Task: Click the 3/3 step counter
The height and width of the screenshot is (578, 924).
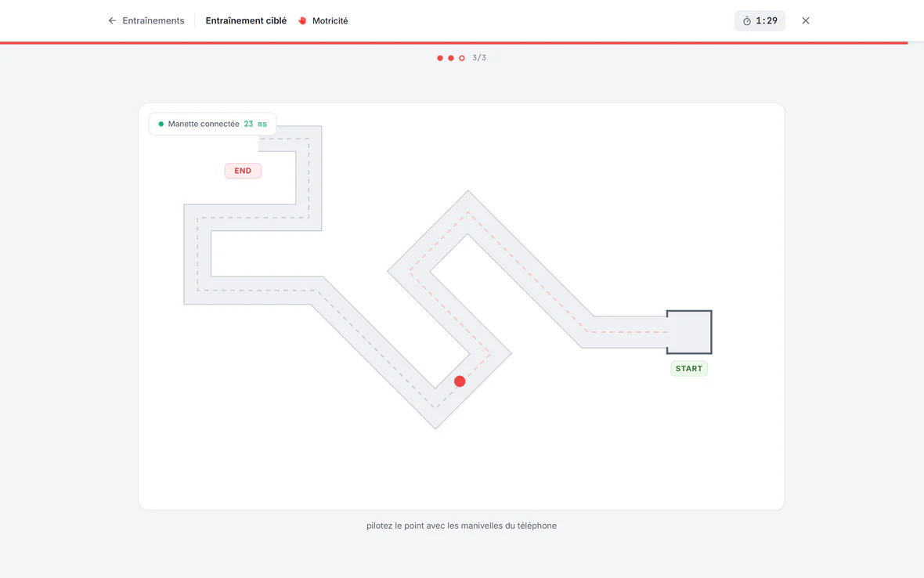Action: point(479,58)
